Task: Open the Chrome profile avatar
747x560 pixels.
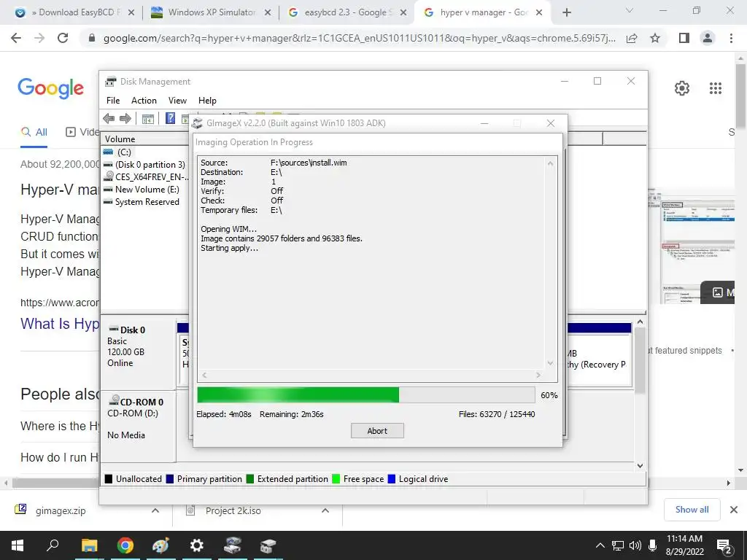Action: click(708, 38)
